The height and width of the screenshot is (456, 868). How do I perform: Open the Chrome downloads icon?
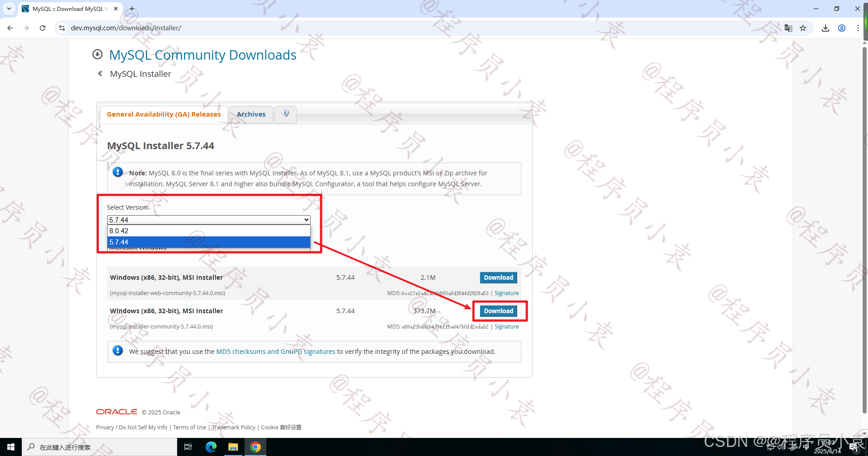point(826,28)
